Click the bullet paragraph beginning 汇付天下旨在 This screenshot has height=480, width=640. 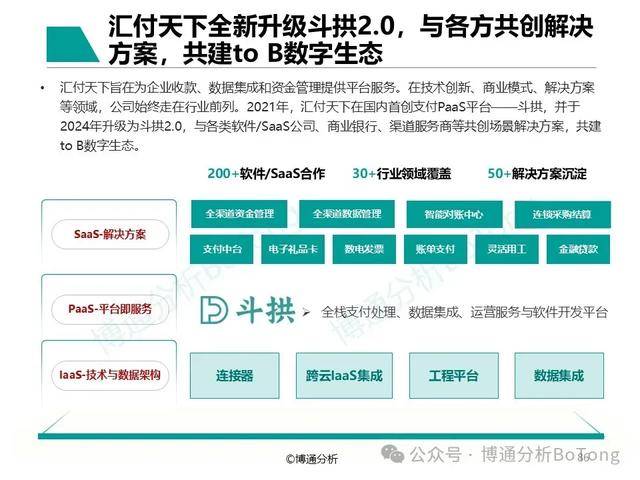330,116
